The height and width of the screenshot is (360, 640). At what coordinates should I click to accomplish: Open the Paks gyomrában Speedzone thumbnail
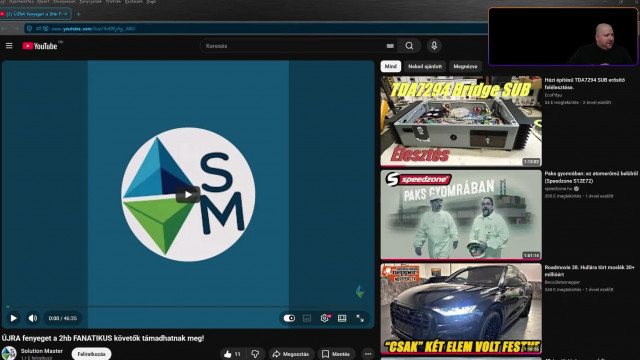[461, 215]
